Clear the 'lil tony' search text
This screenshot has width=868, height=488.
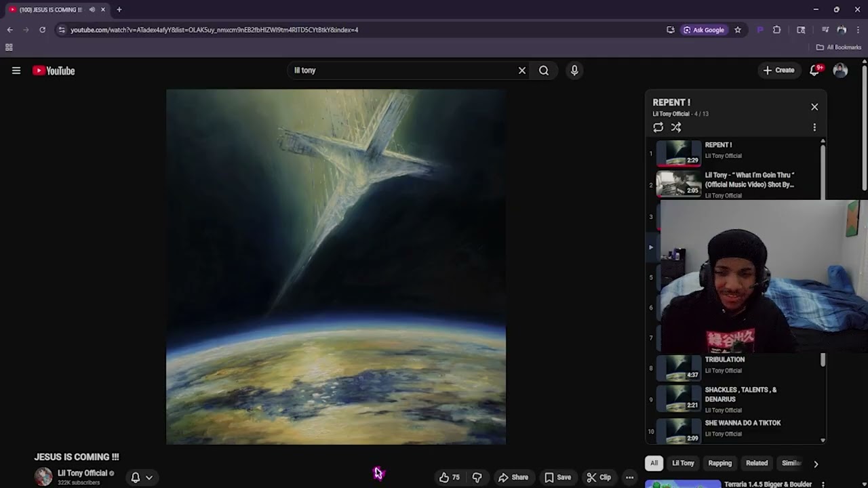(522, 70)
